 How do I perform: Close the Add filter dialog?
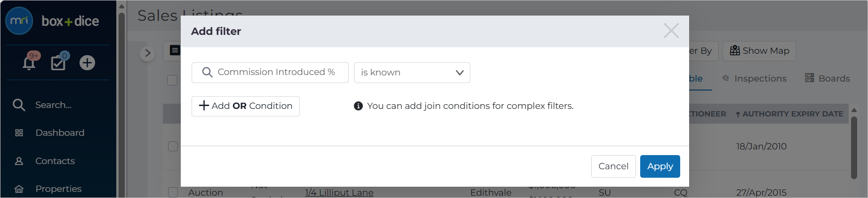pos(671,31)
